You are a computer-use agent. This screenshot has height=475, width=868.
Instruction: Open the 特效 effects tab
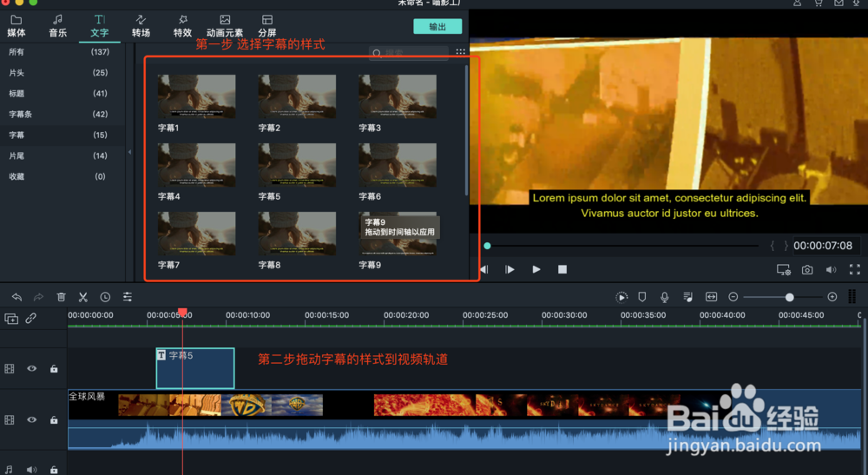(182, 26)
